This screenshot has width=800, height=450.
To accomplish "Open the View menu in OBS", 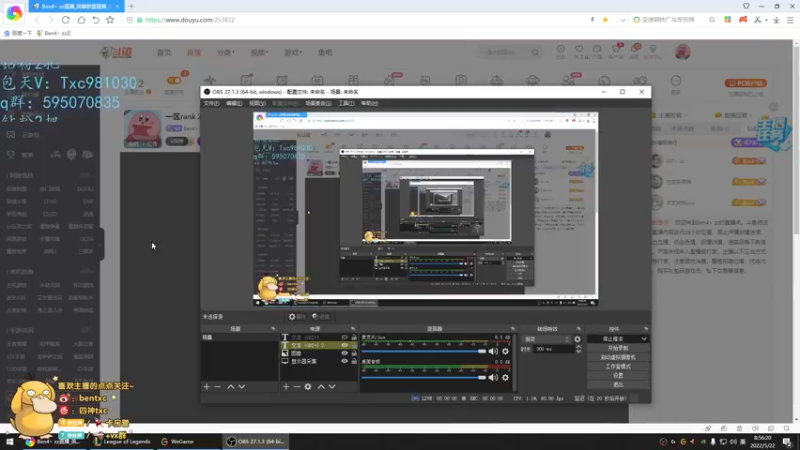I will [x=257, y=103].
